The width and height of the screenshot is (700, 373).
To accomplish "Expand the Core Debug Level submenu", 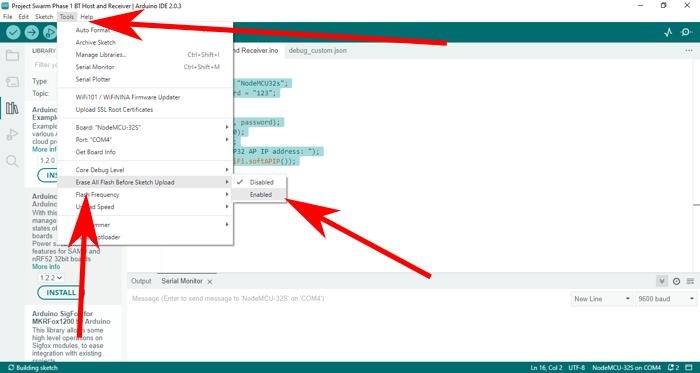I will [146, 170].
